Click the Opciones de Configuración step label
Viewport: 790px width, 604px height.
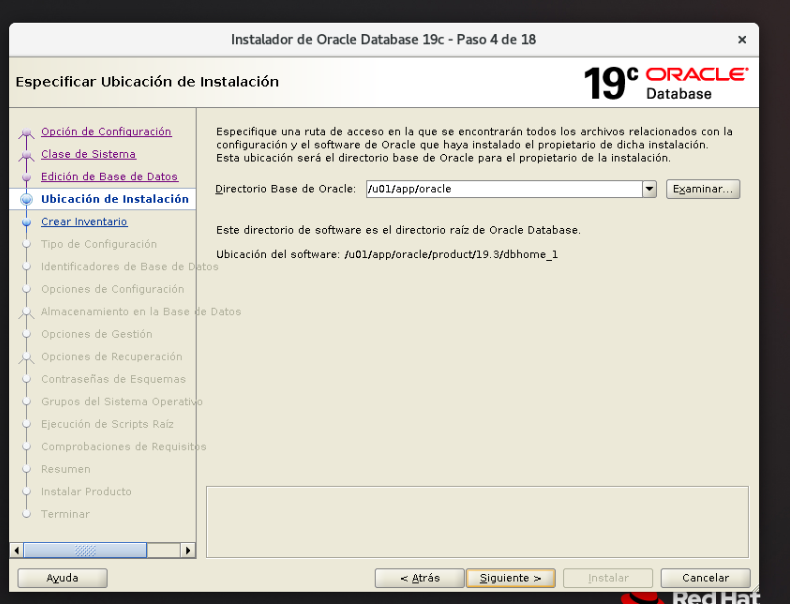pyautogui.click(x=112, y=289)
